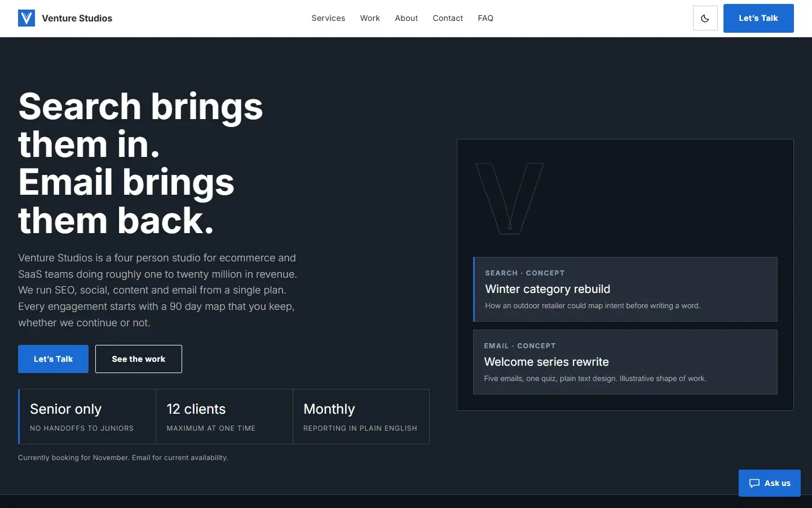Click the hero Let's Talk button
The height and width of the screenshot is (508, 812).
[53, 359]
